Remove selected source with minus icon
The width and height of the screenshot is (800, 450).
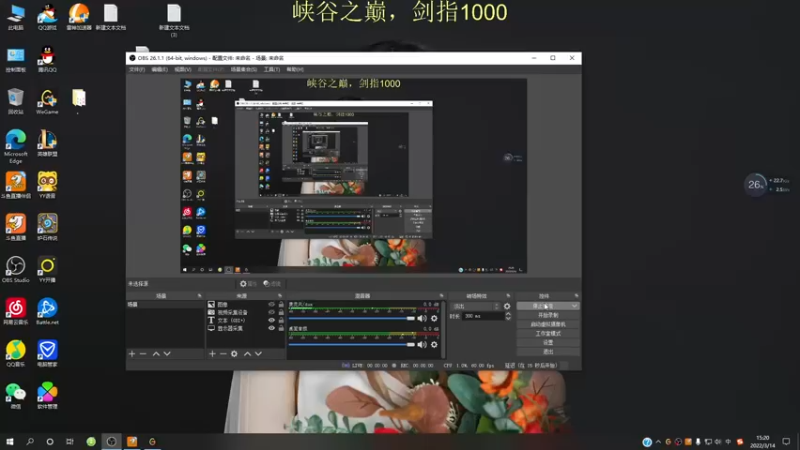[223, 354]
